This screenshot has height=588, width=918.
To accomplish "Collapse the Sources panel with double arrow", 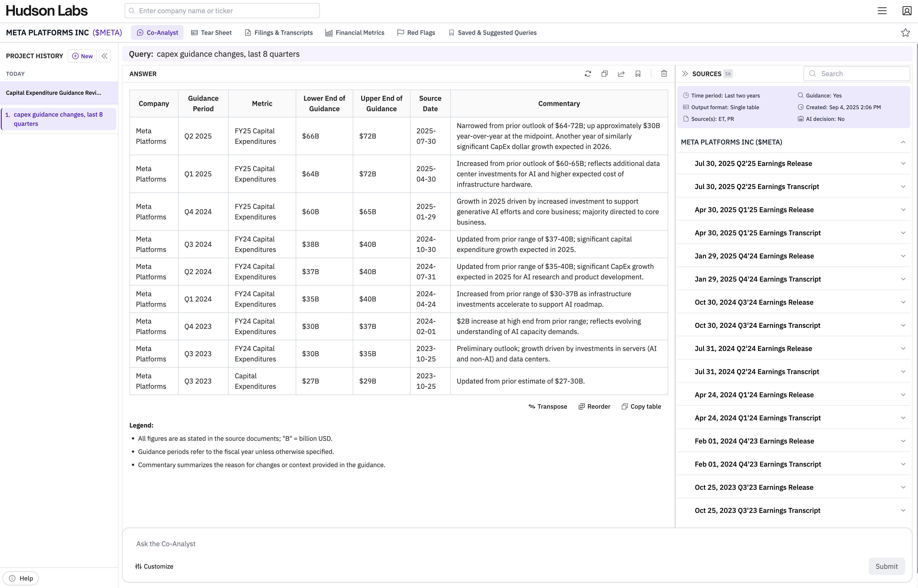I will 685,74.
